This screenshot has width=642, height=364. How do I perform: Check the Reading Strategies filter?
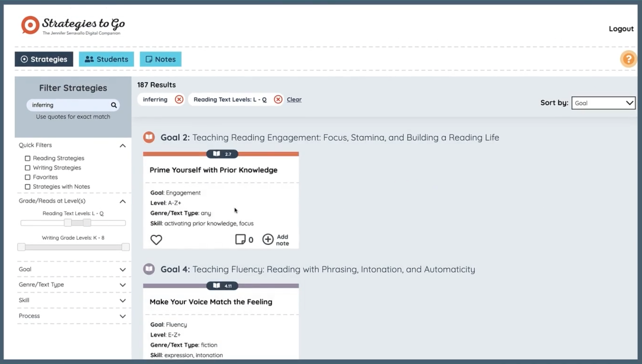28,158
